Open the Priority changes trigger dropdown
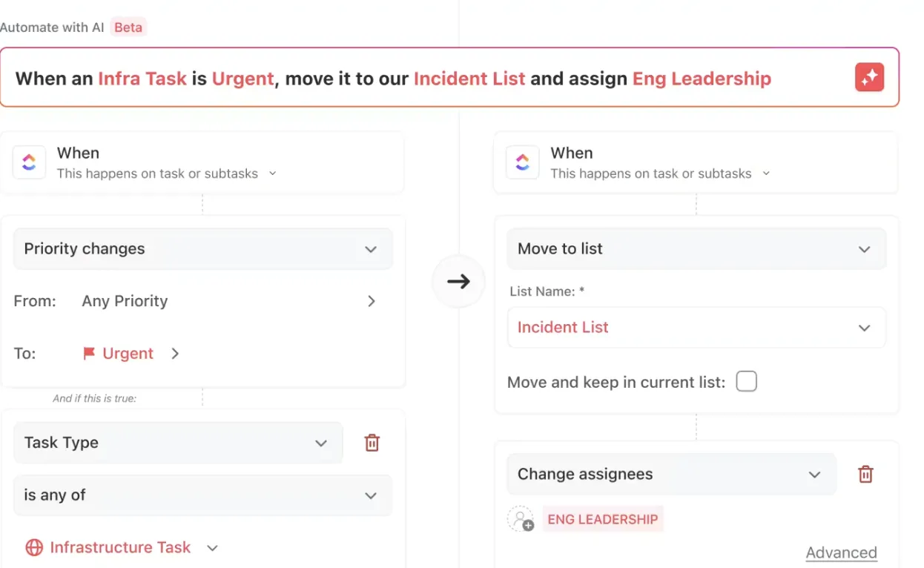 [203, 248]
